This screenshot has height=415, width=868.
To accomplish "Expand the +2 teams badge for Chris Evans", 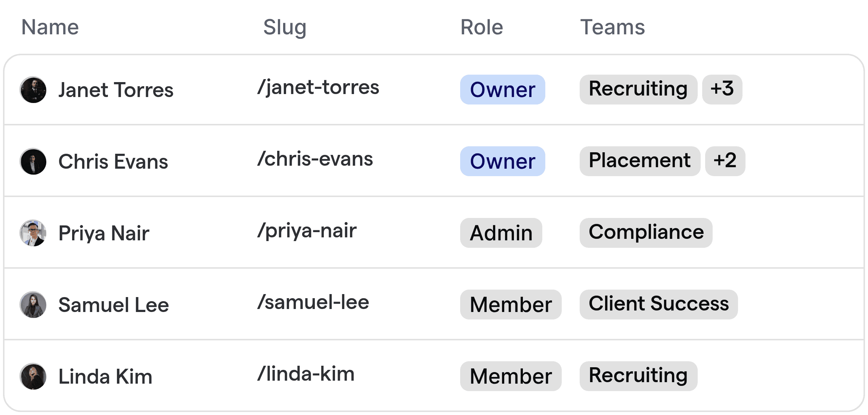I will click(x=725, y=161).
